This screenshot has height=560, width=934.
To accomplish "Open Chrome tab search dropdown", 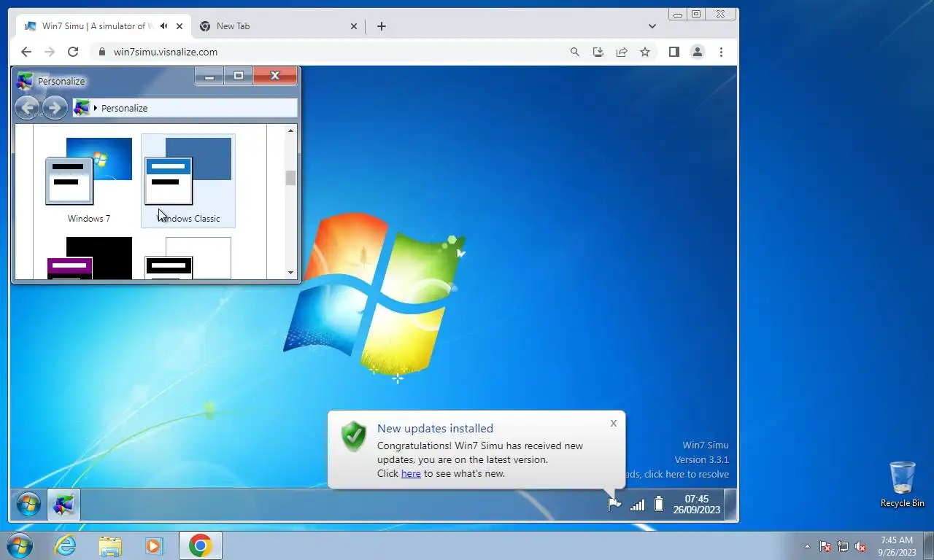I will [x=652, y=26].
